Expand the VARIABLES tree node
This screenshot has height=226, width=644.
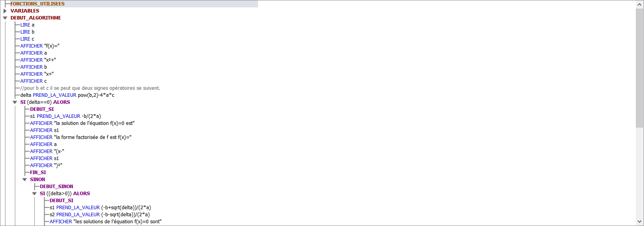5,11
